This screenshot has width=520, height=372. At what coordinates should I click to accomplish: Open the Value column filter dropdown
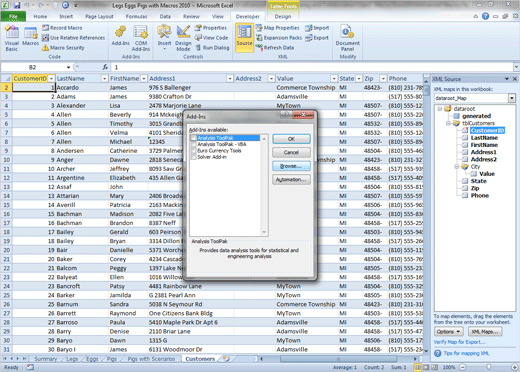tap(334, 78)
